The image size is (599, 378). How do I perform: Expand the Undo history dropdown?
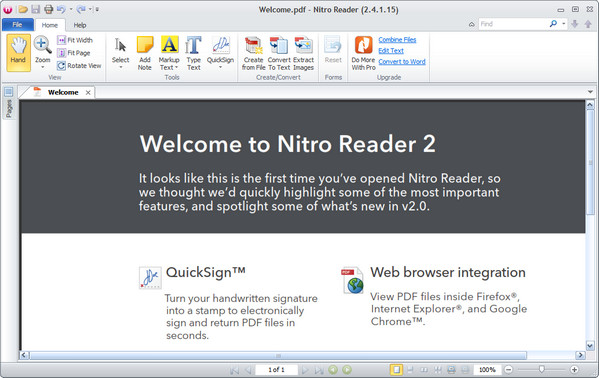click(71, 9)
